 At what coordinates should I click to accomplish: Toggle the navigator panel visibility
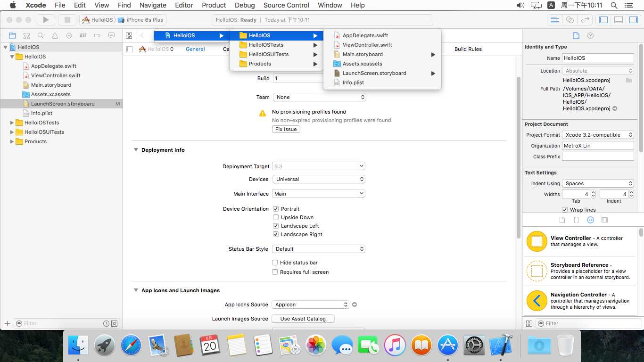click(x=603, y=20)
